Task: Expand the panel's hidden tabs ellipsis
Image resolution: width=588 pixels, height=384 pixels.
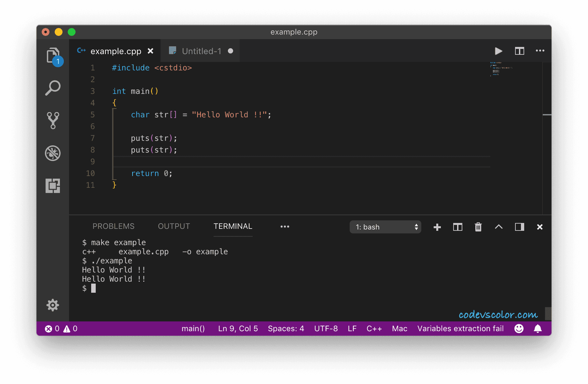Action: (285, 227)
